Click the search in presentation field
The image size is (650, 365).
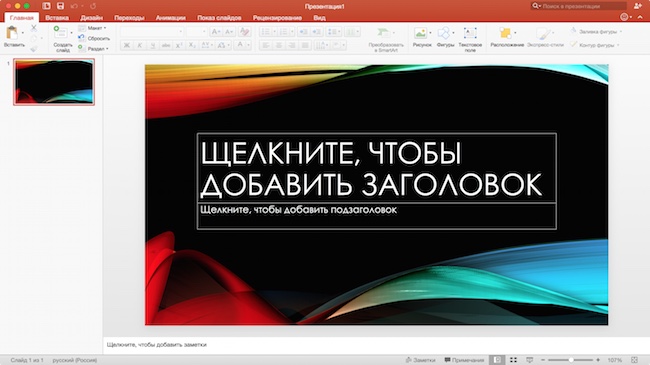[579, 6]
